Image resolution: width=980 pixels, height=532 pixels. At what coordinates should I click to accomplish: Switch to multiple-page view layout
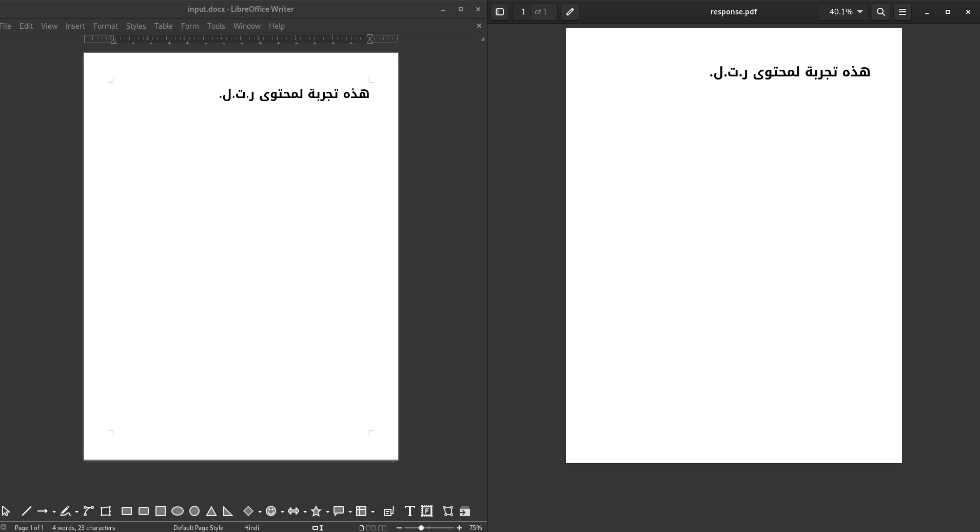coord(370,527)
